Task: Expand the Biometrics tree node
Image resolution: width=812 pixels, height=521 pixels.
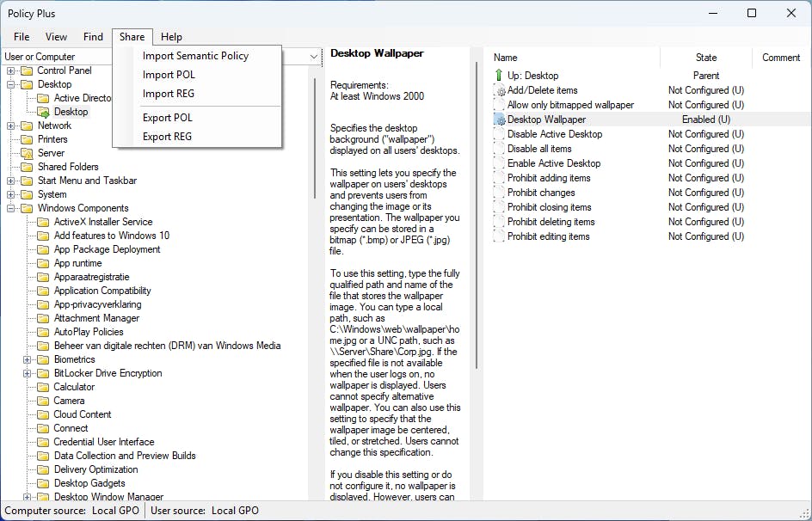Action: tap(27, 359)
